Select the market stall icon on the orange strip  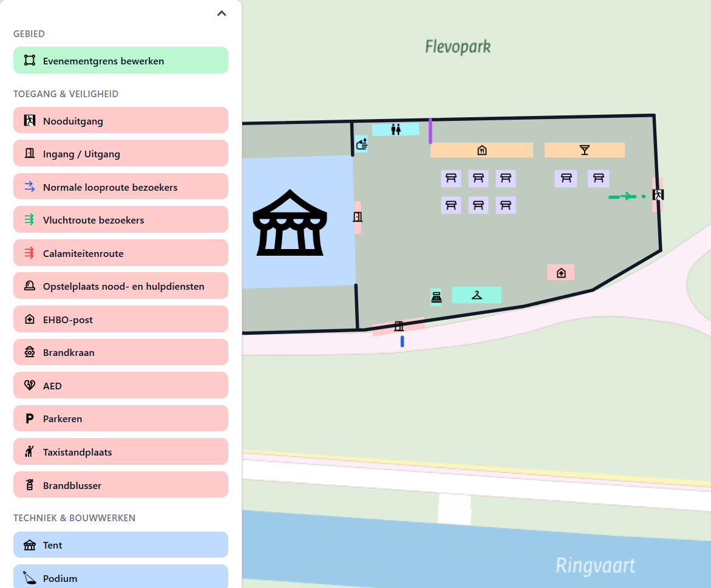[481, 149]
